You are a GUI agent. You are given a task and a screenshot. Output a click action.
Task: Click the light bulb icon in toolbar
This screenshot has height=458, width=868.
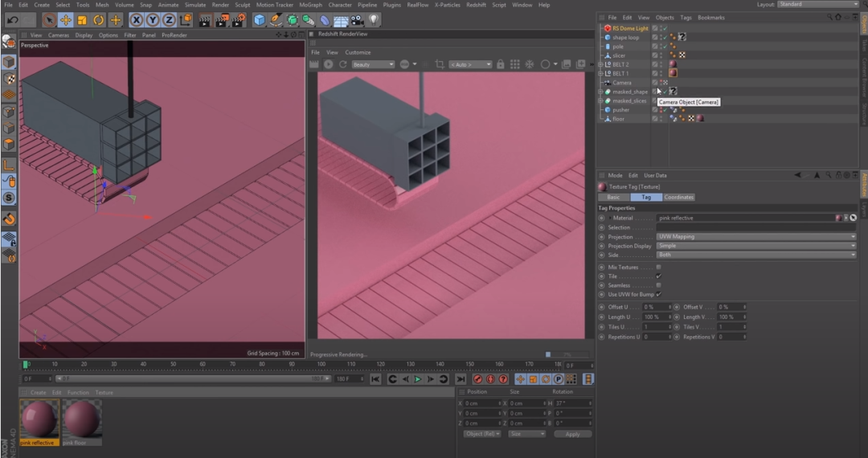tap(374, 20)
